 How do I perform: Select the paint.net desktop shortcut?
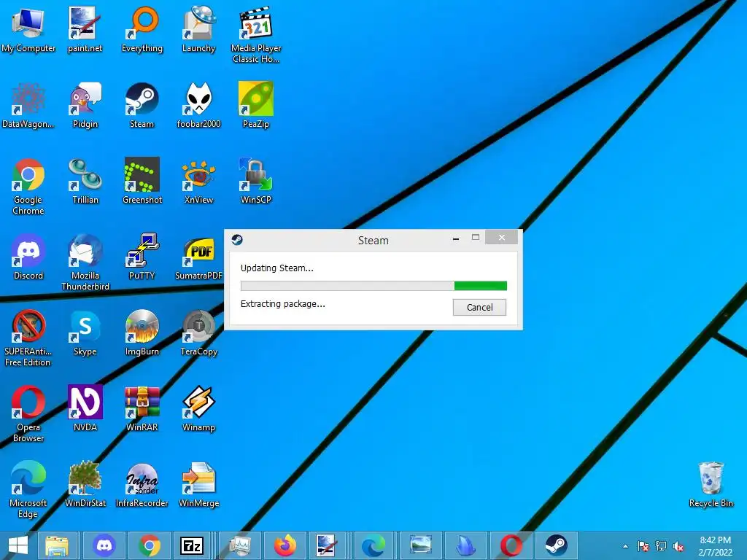85,30
